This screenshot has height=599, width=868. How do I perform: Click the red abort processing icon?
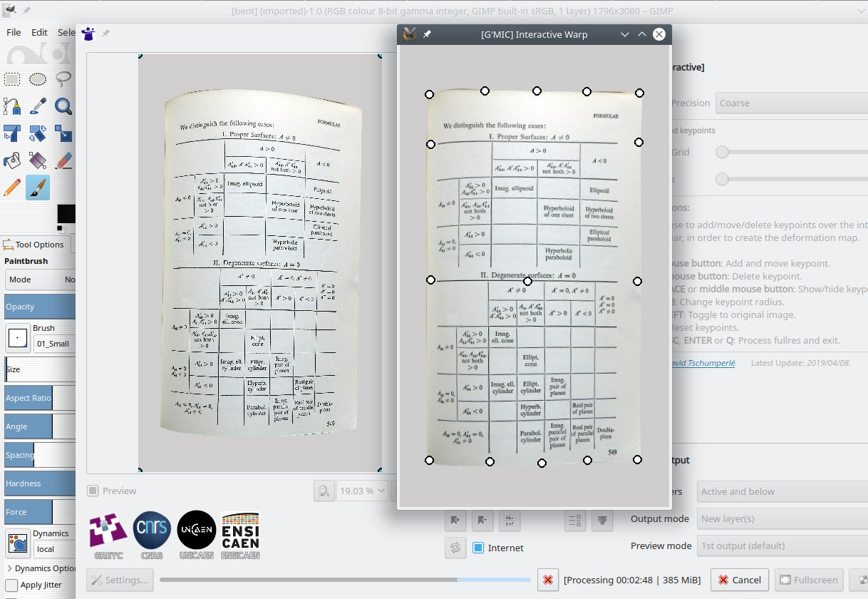tap(547, 580)
